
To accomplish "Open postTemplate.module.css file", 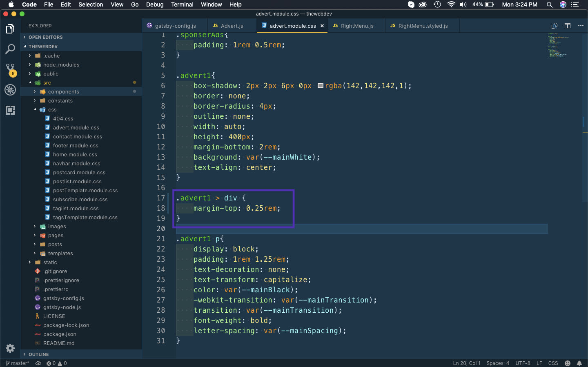I will click(x=81, y=191).
